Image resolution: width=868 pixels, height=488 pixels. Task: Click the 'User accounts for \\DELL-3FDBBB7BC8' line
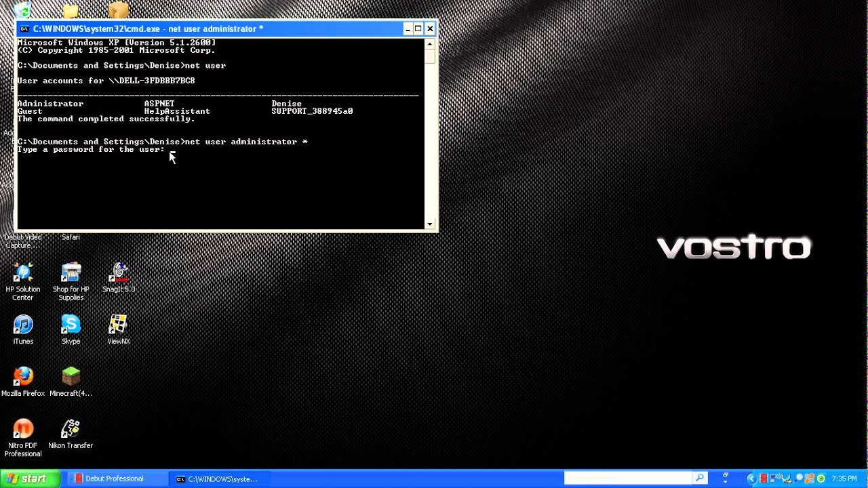tap(106, 81)
